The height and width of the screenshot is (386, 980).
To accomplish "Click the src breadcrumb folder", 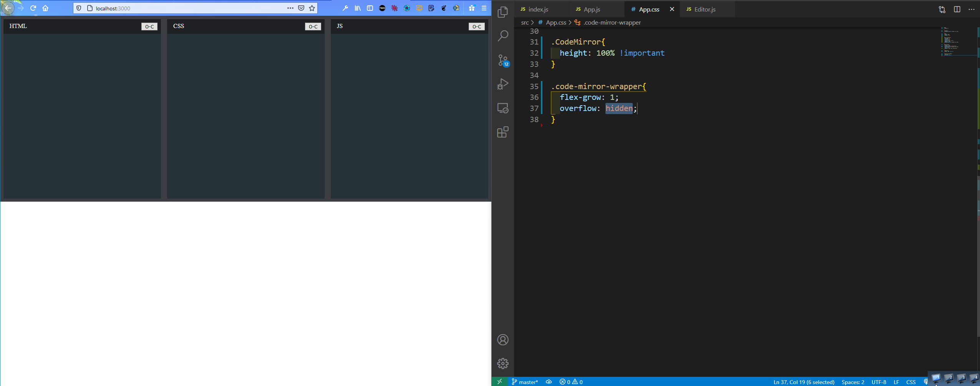I will tap(525, 23).
